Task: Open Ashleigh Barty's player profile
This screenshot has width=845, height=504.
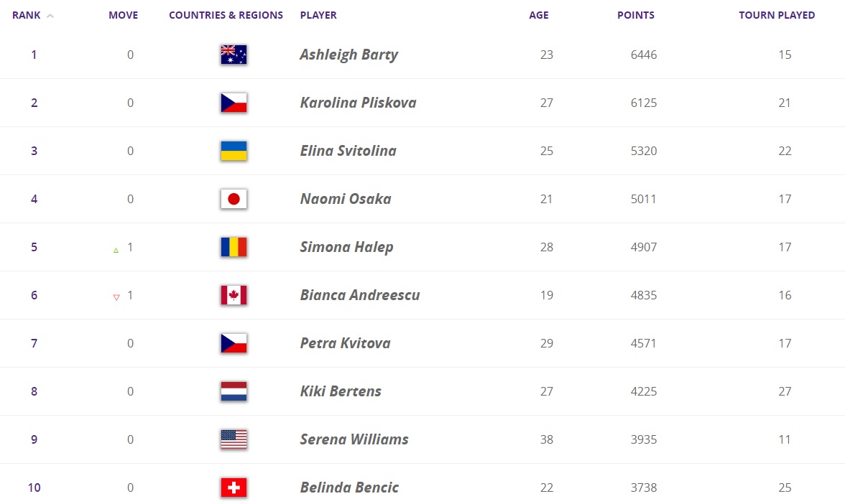Action: click(348, 55)
